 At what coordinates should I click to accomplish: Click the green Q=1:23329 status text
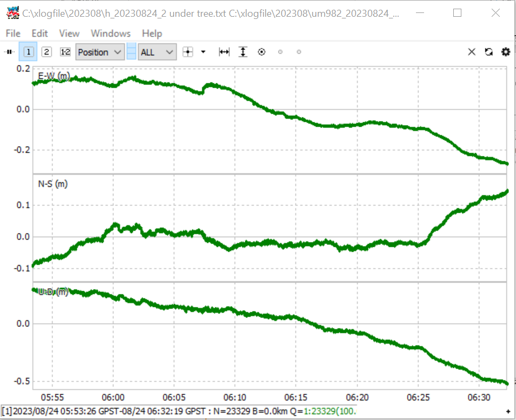[x=330, y=411]
